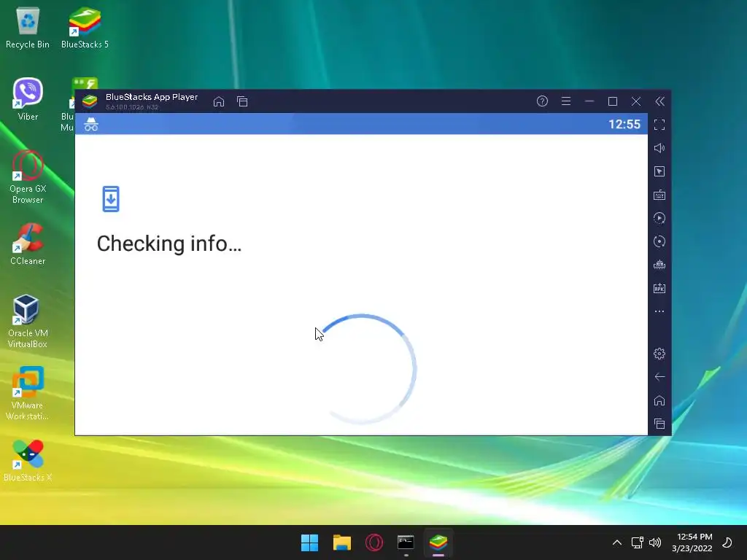Open the macro recorder icon in the sidebar

pos(659,265)
